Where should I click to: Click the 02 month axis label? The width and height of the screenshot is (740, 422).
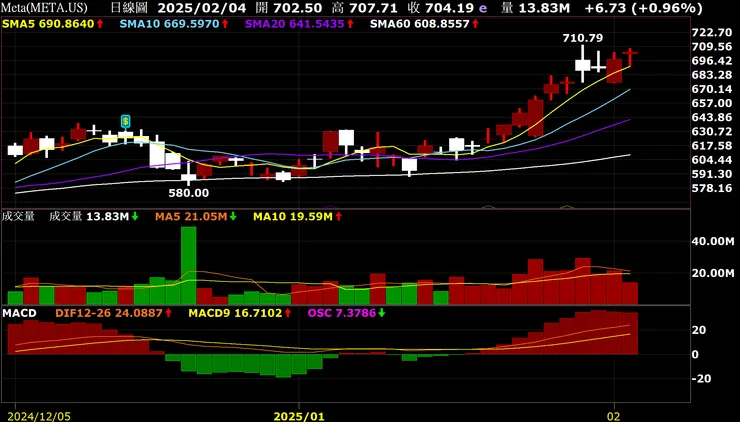[614, 416]
